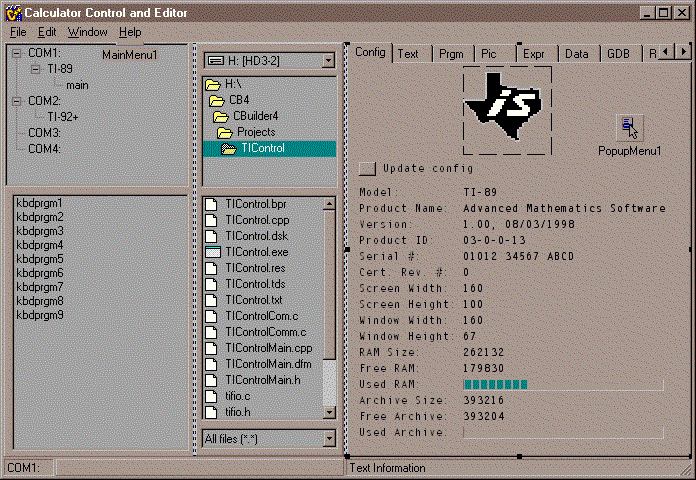Click the Used RAM progress bar

(x=563, y=385)
